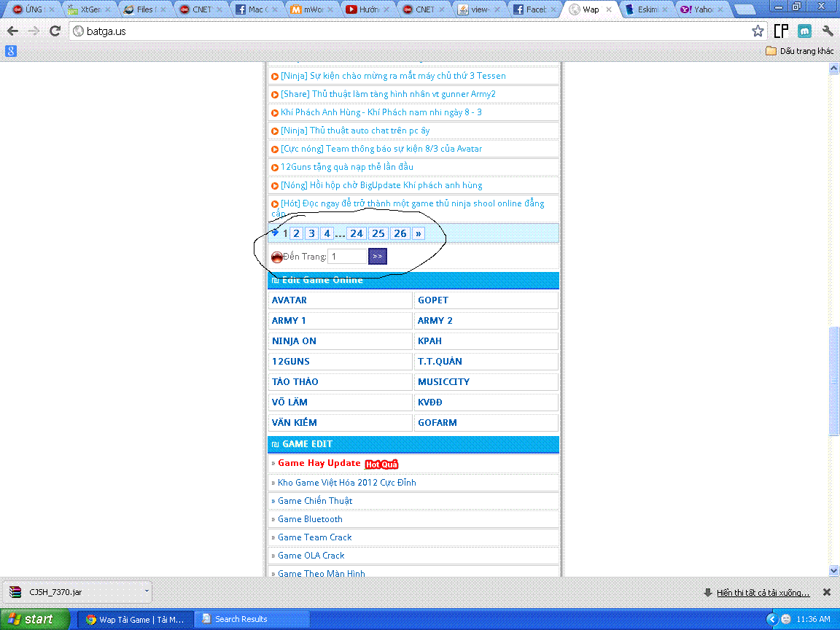Viewport: 840px width, 630px height.
Task: Close the downloads bar with X
Action: 827,592
